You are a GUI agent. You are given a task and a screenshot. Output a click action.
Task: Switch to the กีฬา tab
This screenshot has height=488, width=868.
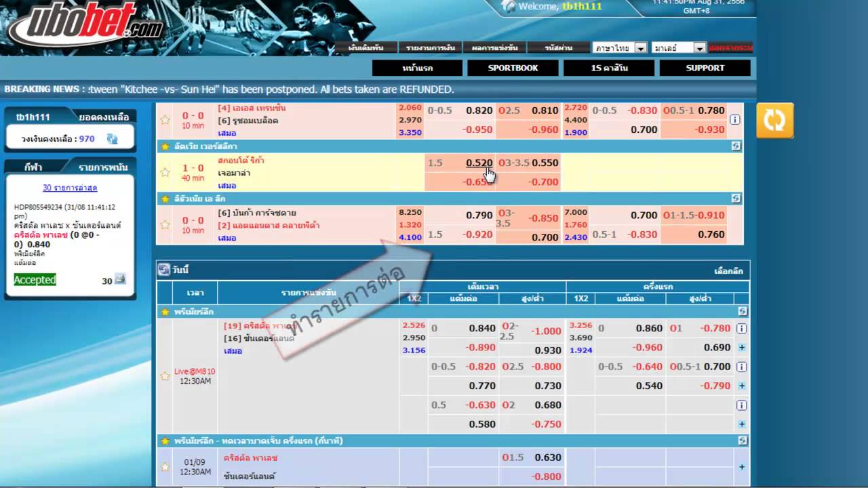coord(34,167)
